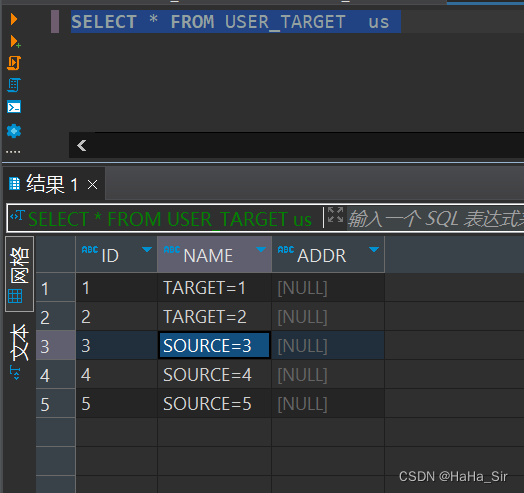The width and height of the screenshot is (524, 493).
Task: Show more editor tools via the dots
Action: click(x=13, y=152)
